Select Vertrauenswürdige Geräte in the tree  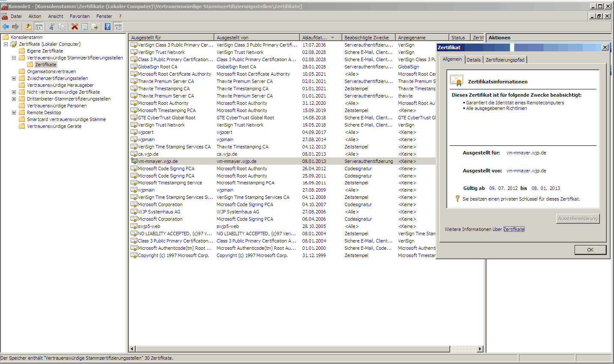54,126
